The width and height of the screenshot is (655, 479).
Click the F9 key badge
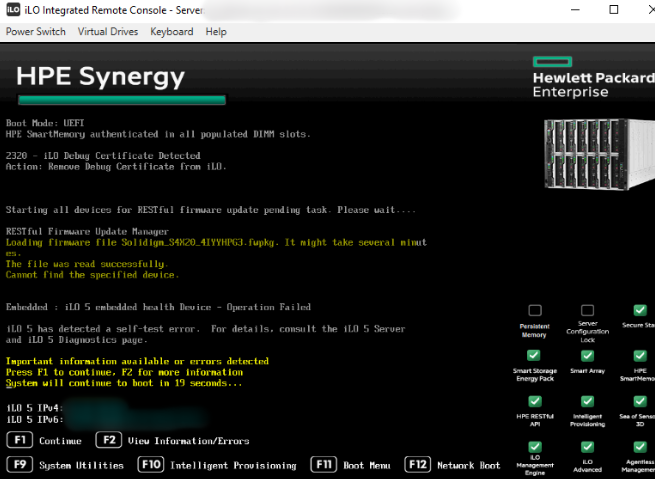(20, 464)
